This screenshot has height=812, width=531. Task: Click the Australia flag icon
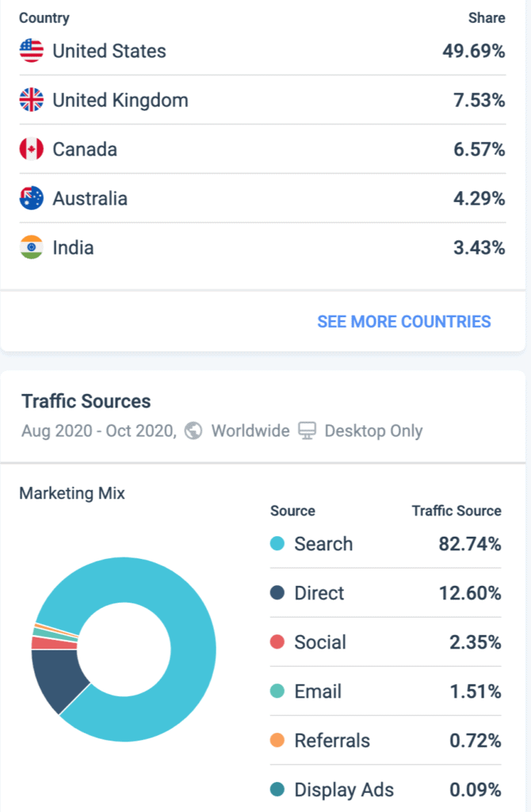(x=31, y=198)
